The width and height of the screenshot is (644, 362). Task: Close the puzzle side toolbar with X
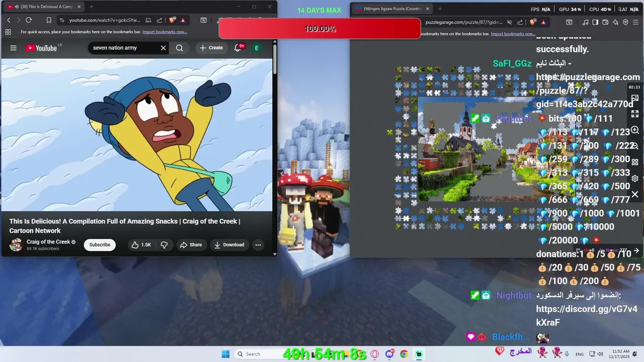point(635,194)
